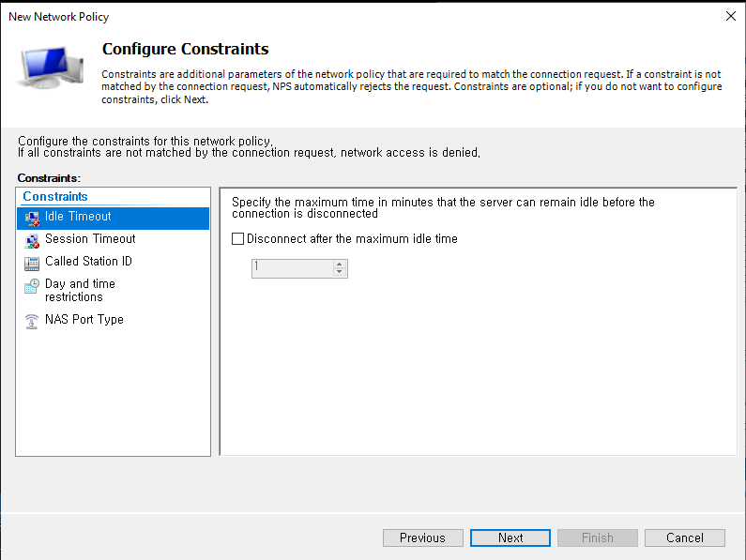This screenshot has width=746, height=560.
Task: Click the Day and time restrictions icon
Action: coord(32,286)
